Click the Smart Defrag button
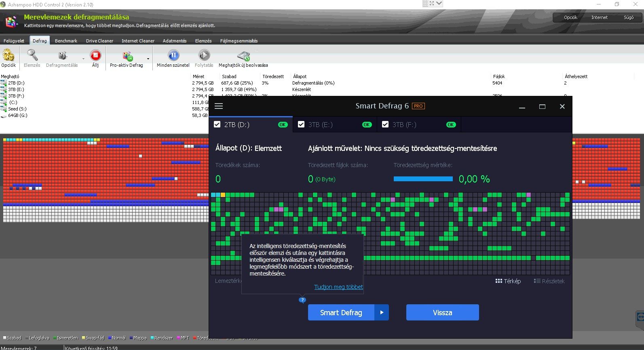644x350 pixels. coord(341,312)
